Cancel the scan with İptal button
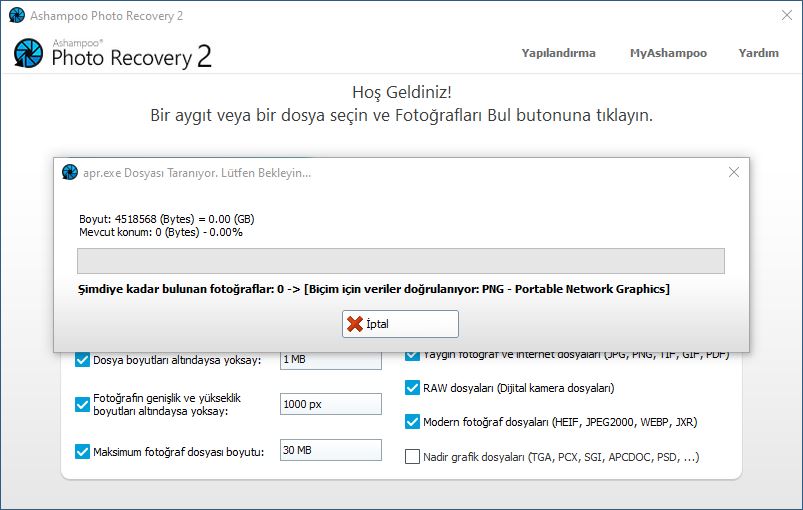Screen dimensions: 803x510 click(x=400, y=324)
